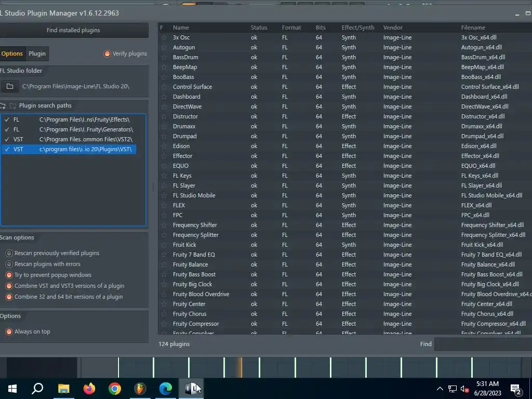Favorite star for 3x Osc plugin
Image resolution: width=532 pixels, height=399 pixels.
pyautogui.click(x=164, y=37)
